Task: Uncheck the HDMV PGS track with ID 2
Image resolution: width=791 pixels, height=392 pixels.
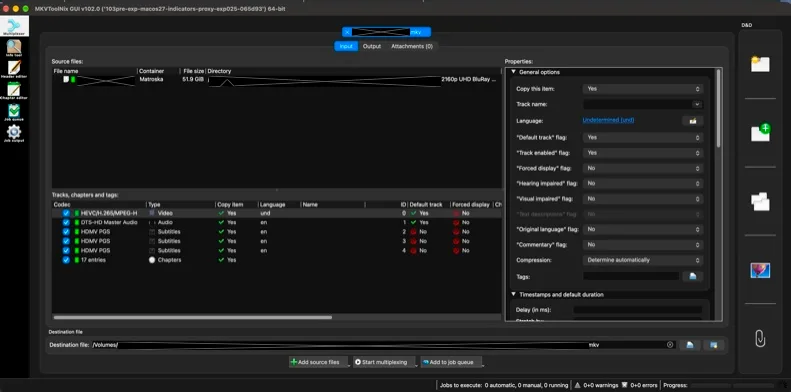Action: click(66, 232)
